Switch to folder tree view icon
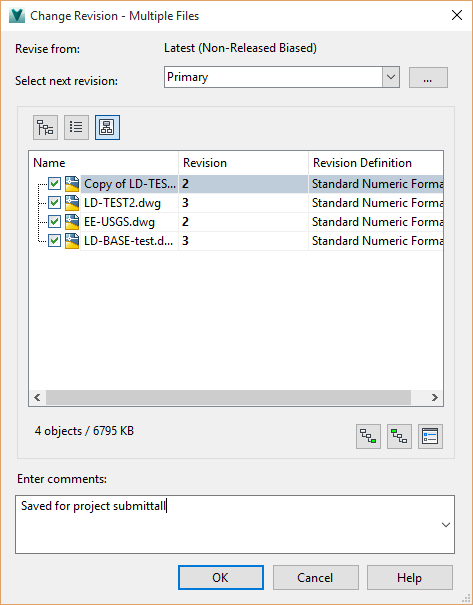The height and width of the screenshot is (605, 473). pyautogui.click(x=46, y=127)
